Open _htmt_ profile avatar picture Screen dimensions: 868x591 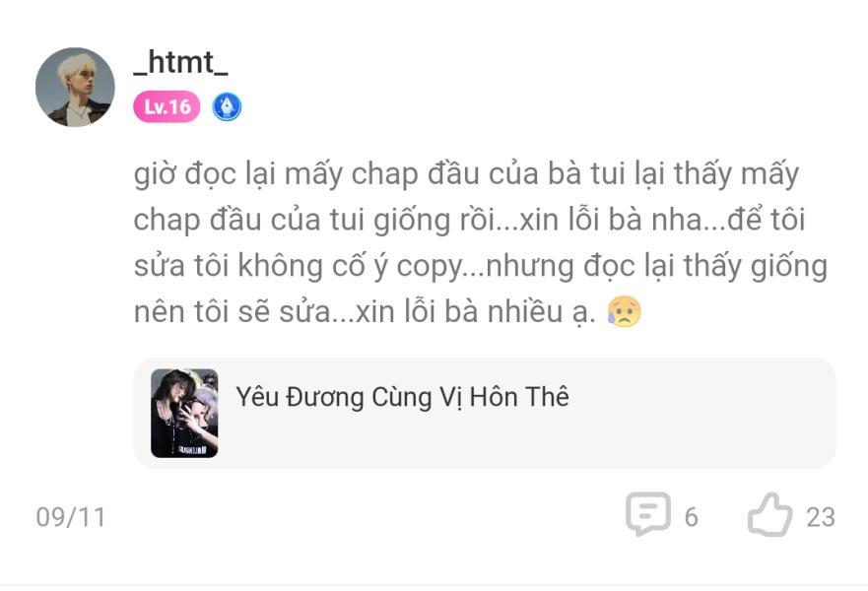coord(75,88)
